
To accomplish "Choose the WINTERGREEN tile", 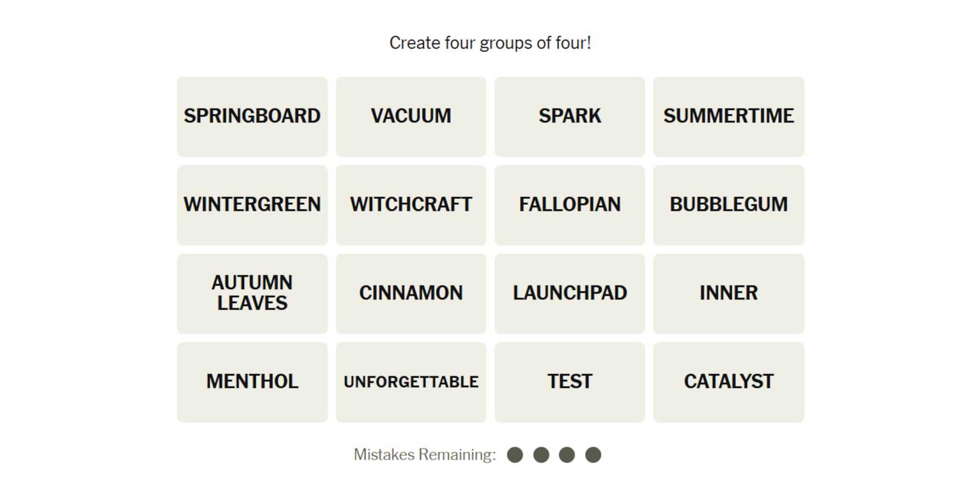I will (252, 205).
